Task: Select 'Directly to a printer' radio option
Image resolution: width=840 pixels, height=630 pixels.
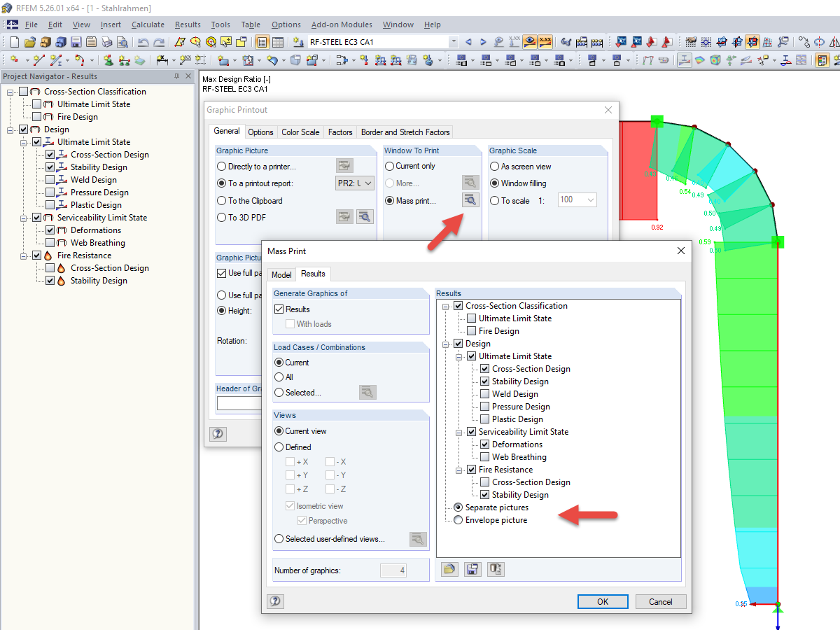Action: coord(222,167)
